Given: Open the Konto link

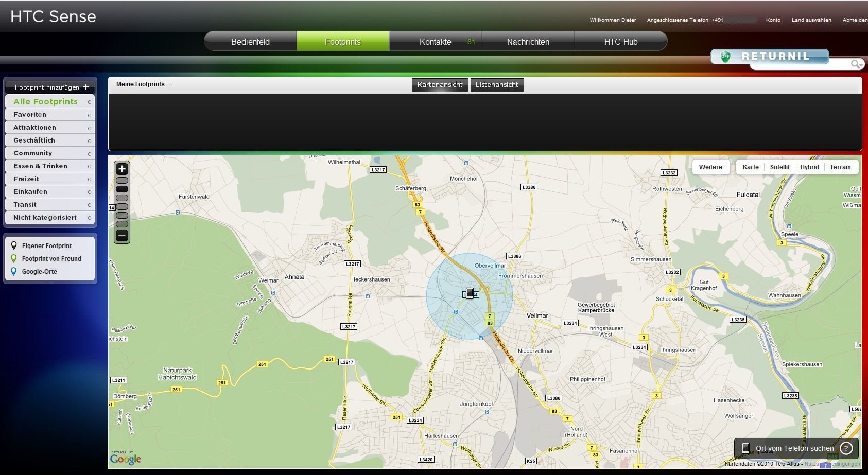Looking at the screenshot, I should (x=773, y=20).
